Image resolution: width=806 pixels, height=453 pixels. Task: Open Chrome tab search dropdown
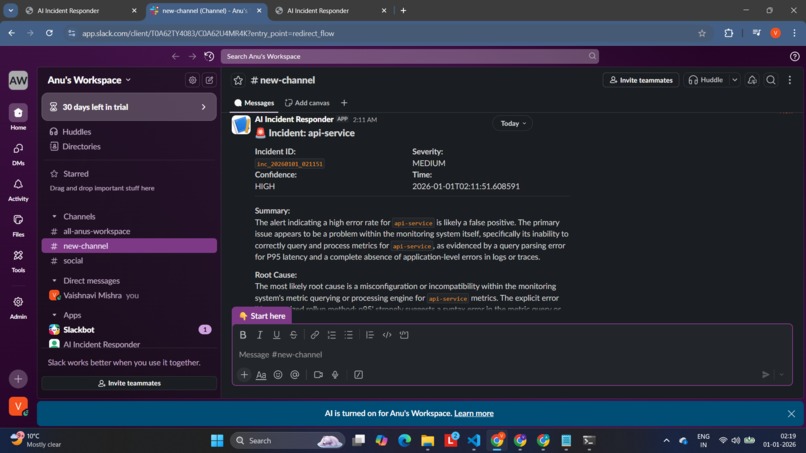(x=10, y=10)
